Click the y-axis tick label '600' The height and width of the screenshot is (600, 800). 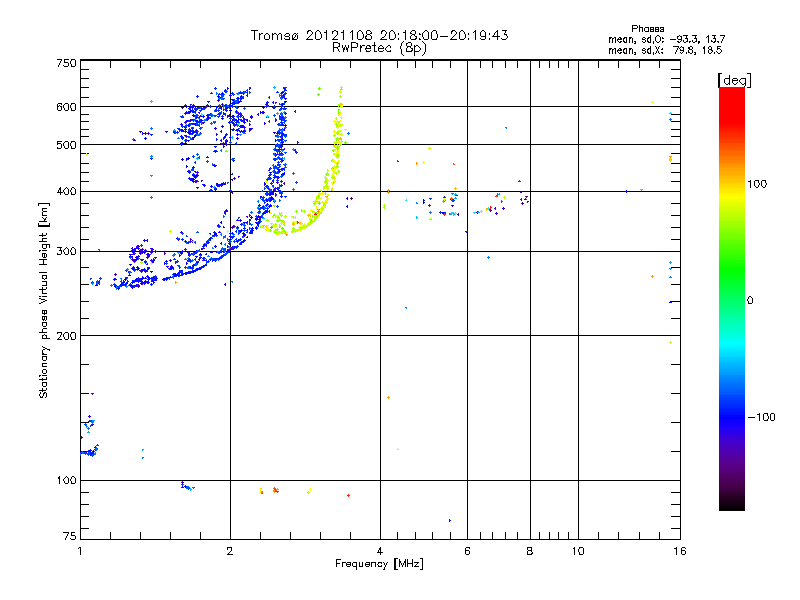66,107
